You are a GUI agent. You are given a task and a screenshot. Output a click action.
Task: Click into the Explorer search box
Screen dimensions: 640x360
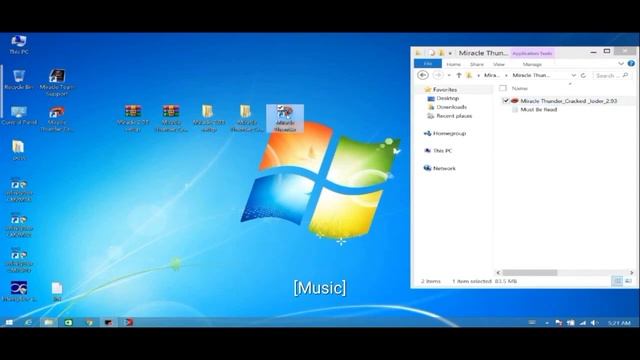(611, 76)
